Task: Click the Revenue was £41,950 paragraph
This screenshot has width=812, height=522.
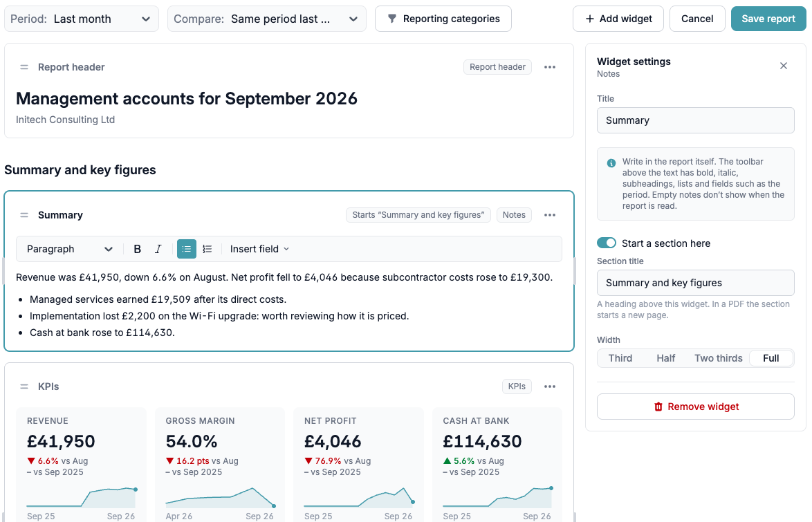Action: click(x=284, y=277)
